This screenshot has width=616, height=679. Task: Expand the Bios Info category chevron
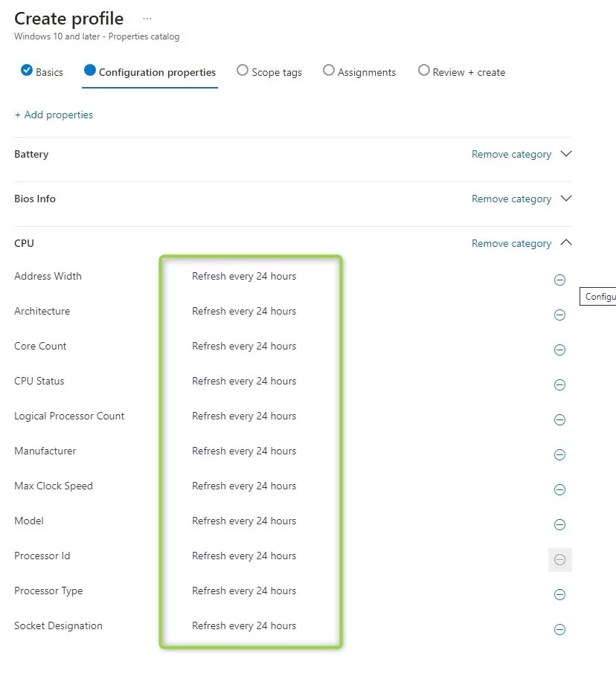566,199
